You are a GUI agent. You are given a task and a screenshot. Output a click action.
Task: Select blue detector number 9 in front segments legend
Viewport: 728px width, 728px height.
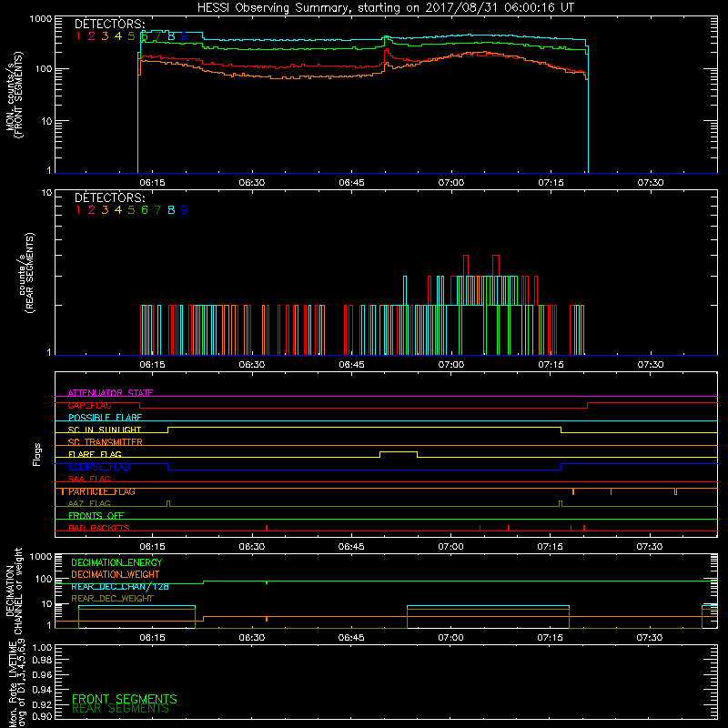coord(185,36)
